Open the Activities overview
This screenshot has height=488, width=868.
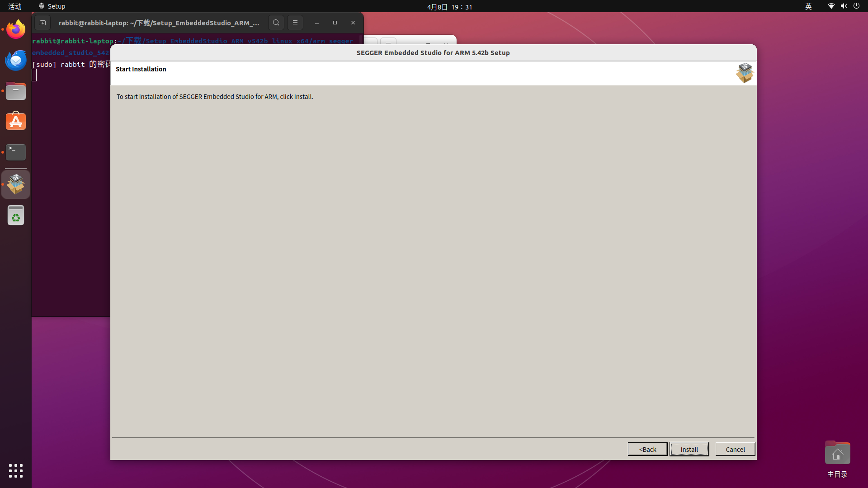click(15, 6)
